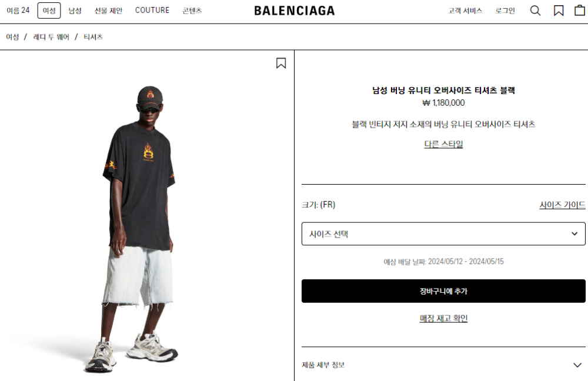Select the 여성 menu tab

coord(49,11)
